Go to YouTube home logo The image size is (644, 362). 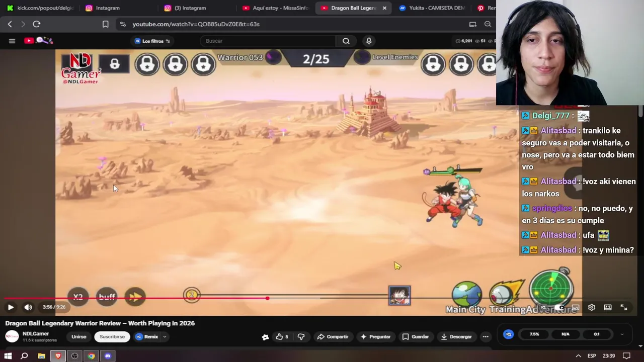click(38, 41)
